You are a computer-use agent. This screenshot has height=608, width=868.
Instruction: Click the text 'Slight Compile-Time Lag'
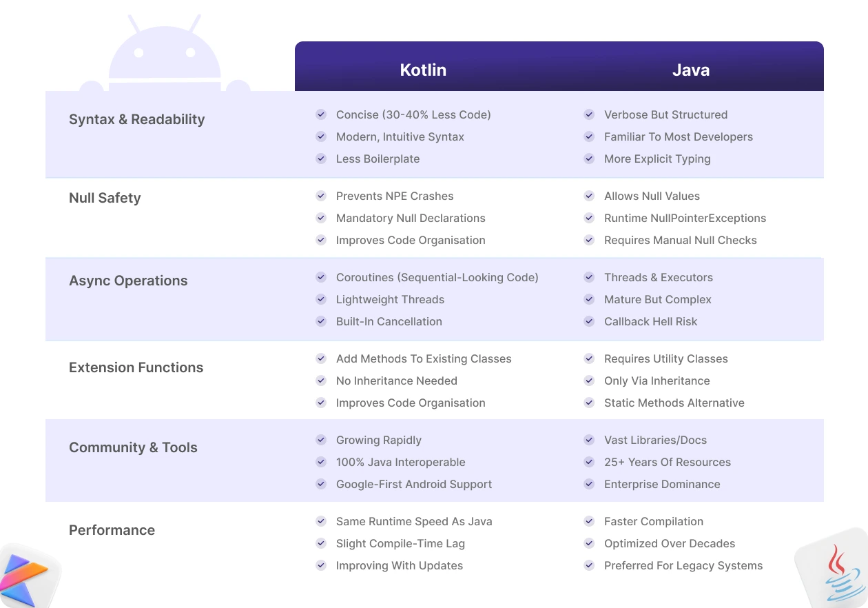400,543
